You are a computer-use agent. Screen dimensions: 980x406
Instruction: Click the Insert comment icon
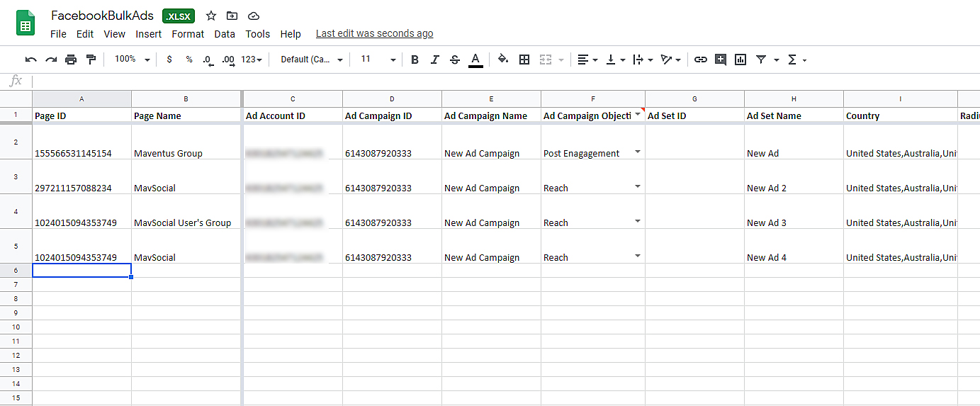pos(721,60)
